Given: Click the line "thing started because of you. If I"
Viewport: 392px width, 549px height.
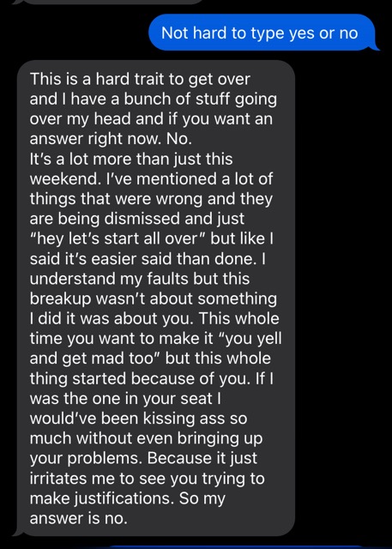Looking at the screenshot, I should point(151,378).
